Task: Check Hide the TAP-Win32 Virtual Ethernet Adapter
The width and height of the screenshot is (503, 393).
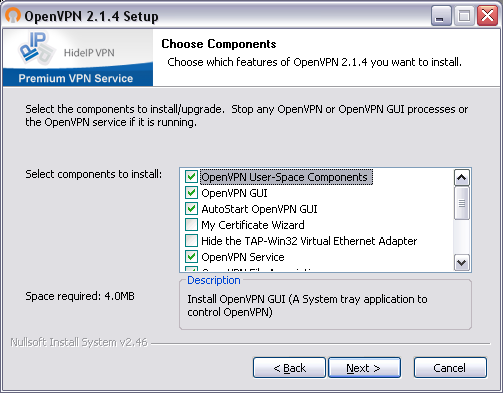Action: click(191, 241)
